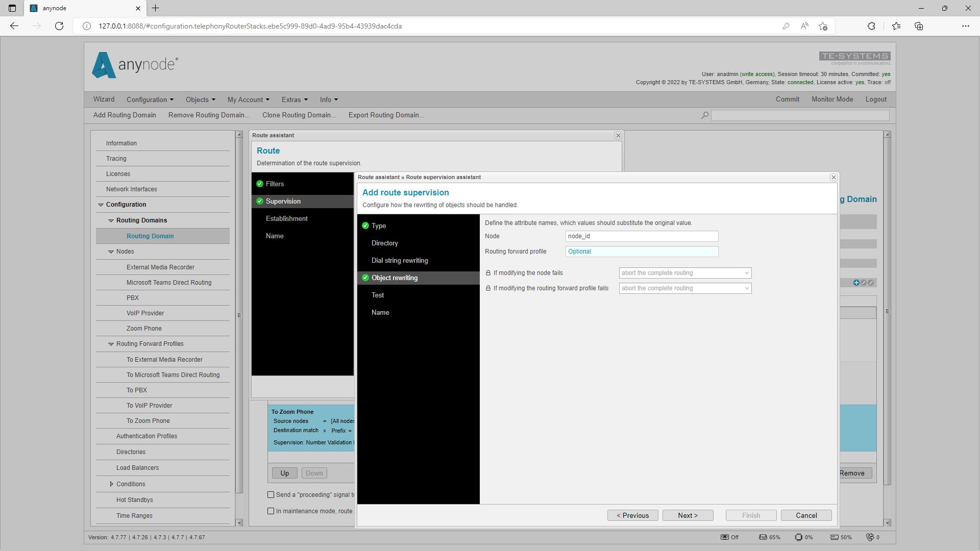Click lock icon beside node fails option
980x551 pixels.
click(488, 273)
